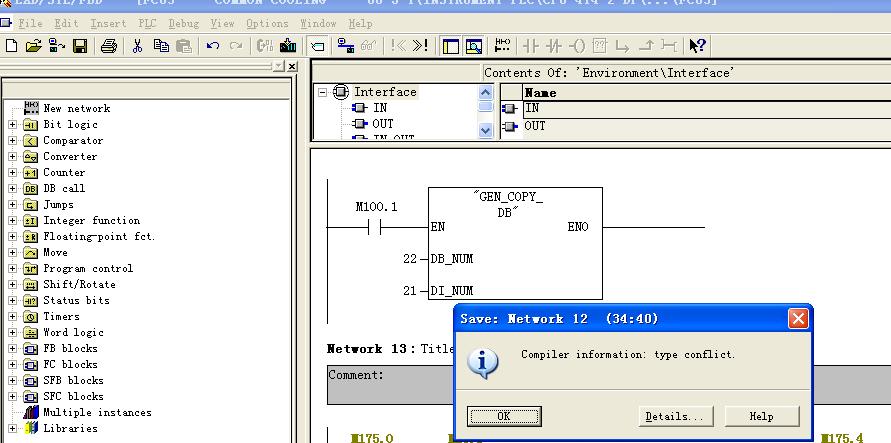The image size is (891, 443).
Task: Insert a normally closed contact
Action: [553, 46]
